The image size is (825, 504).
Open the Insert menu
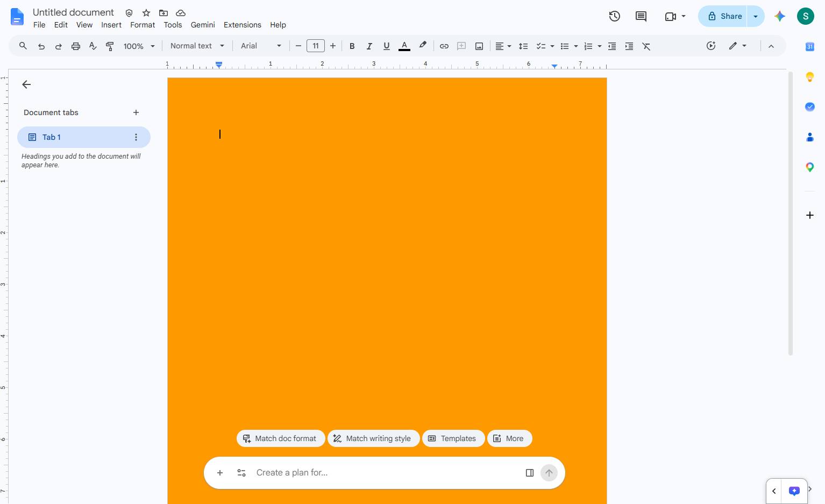(x=111, y=25)
